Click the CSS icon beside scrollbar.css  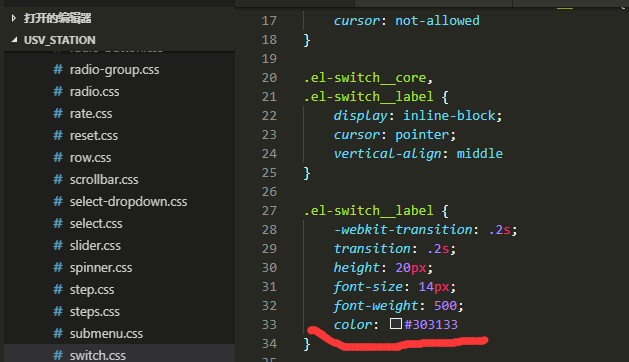[58, 179]
